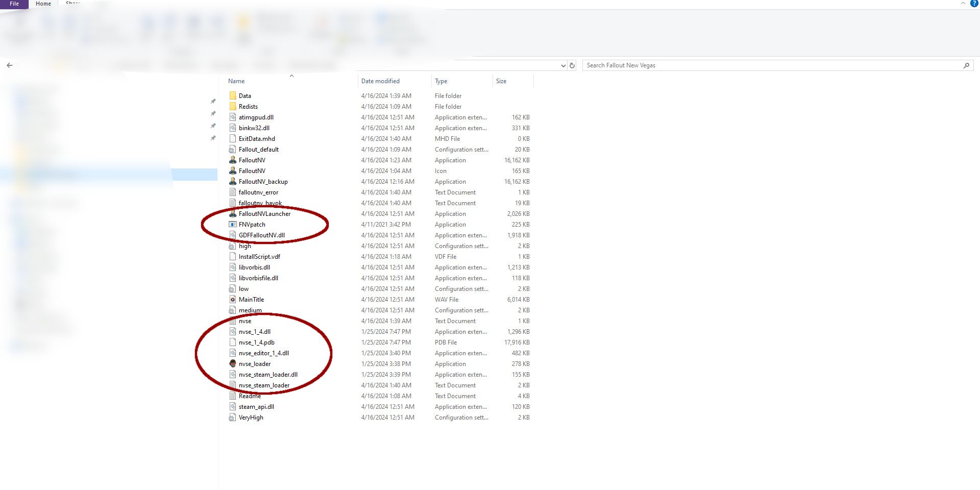Select the falloutnv_error text document

258,192
